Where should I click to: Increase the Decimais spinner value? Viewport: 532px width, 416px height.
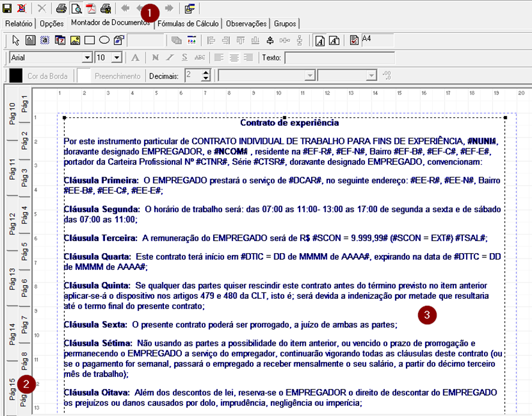click(x=206, y=73)
